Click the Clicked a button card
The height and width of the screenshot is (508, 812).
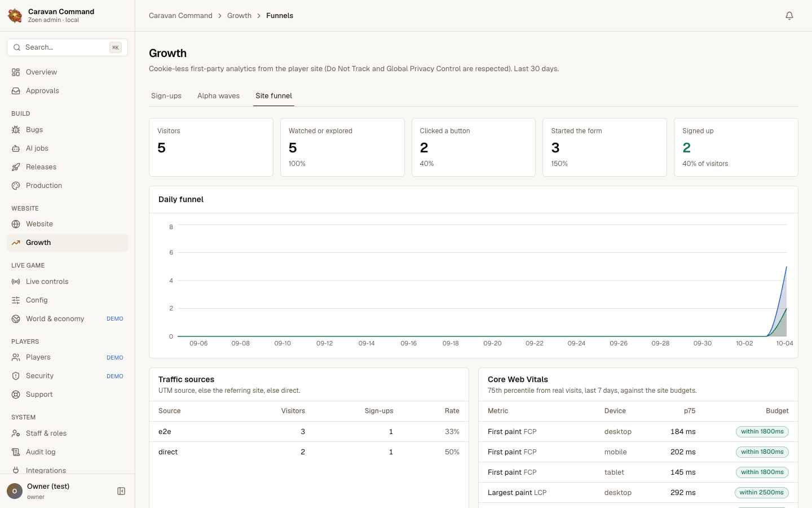point(474,147)
